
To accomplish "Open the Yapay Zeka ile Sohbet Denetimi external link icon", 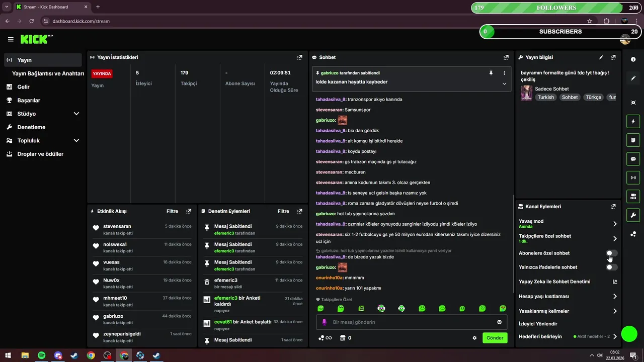I will pos(615,282).
